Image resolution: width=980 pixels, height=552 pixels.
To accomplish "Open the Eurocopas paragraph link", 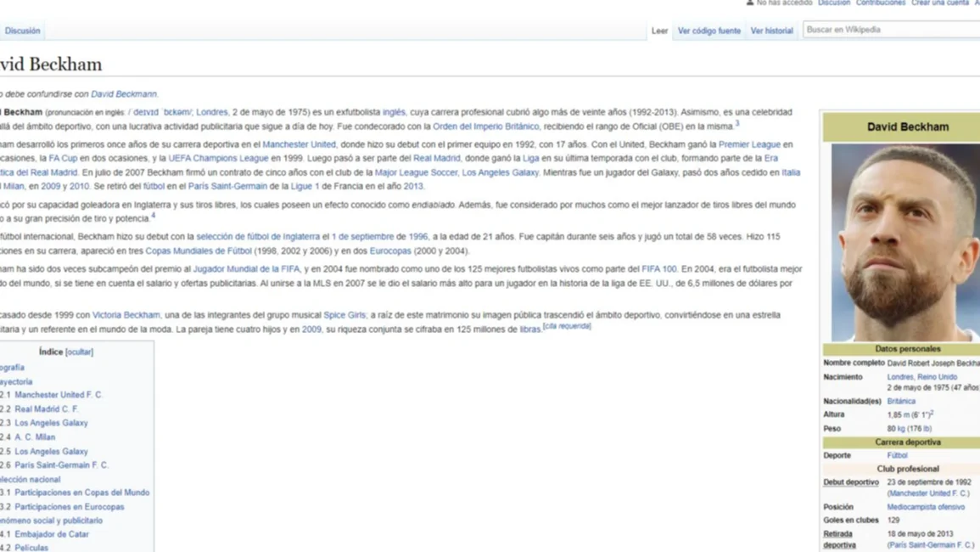I will pos(390,251).
